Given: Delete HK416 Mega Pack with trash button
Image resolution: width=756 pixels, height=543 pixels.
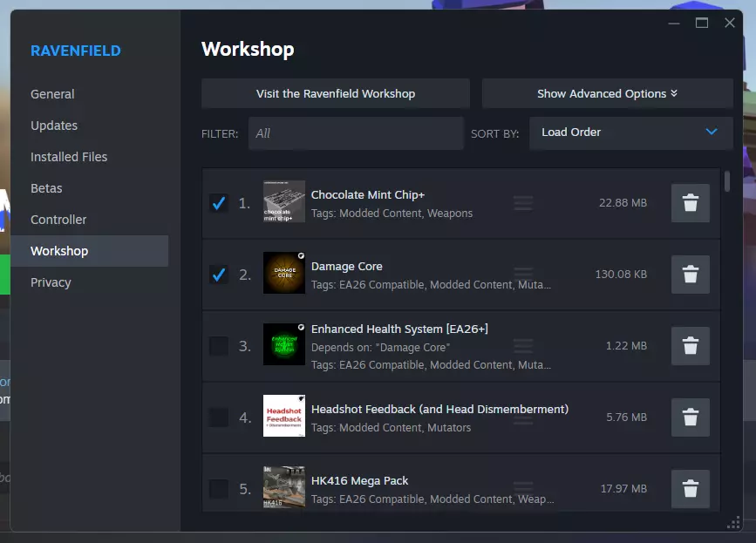Looking at the screenshot, I should (690, 489).
